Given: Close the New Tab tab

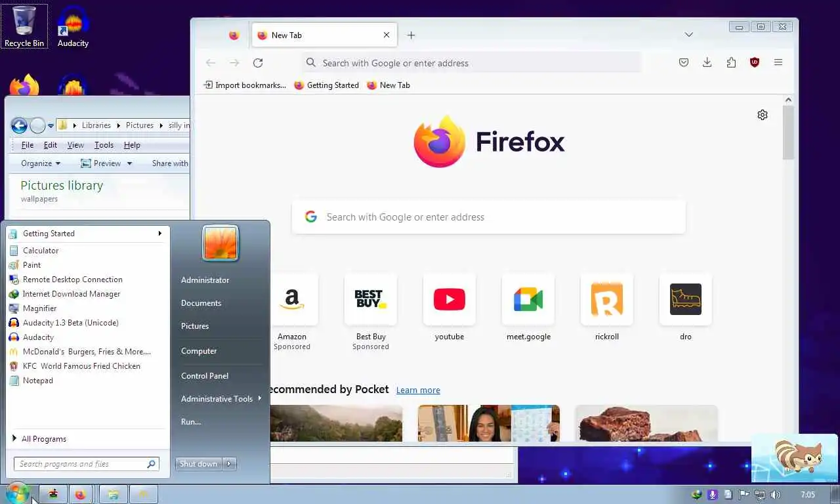Looking at the screenshot, I should click(387, 35).
